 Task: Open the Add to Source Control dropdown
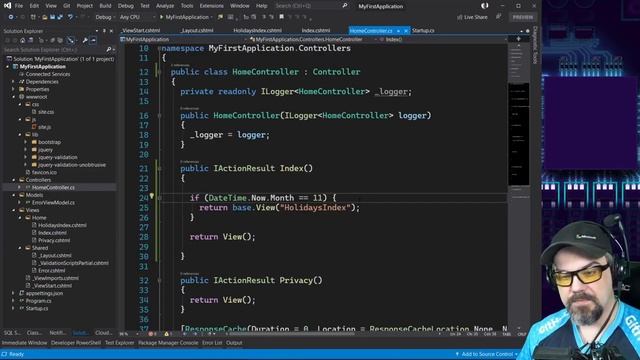pyautogui.click(x=487, y=354)
